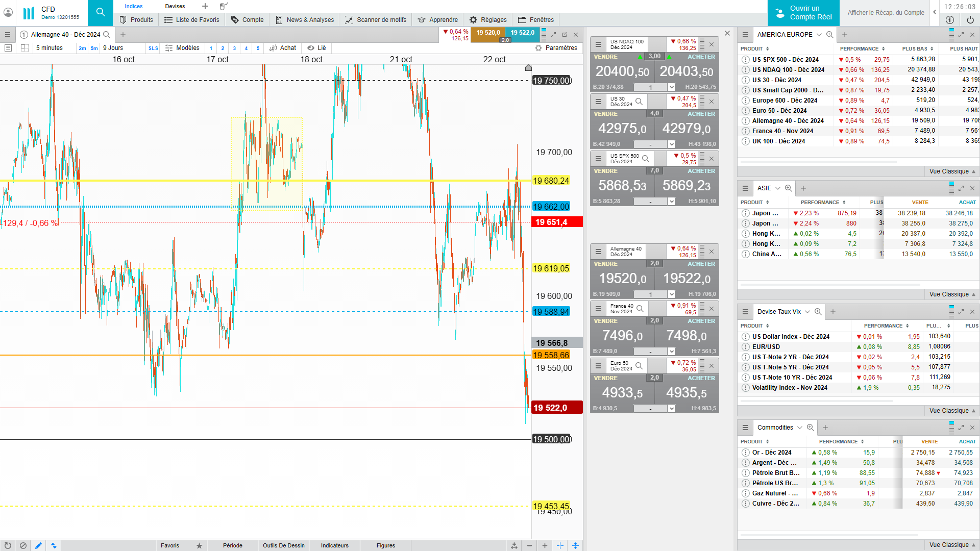Click the pencil drawing tool icon

(x=38, y=545)
